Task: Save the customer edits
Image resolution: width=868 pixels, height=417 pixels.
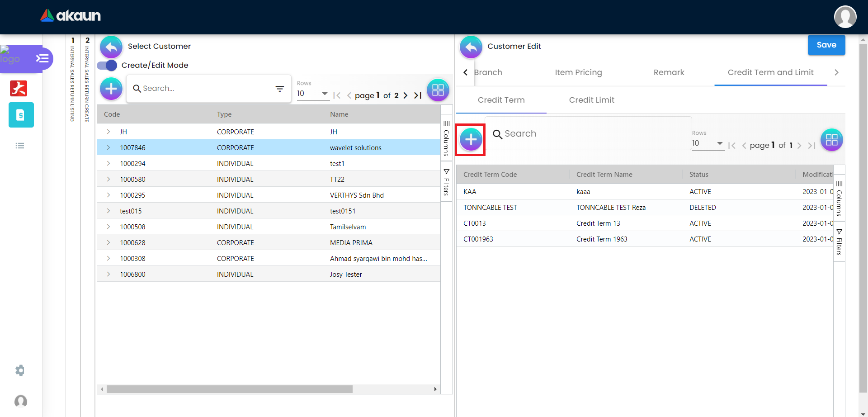Action: pos(826,45)
